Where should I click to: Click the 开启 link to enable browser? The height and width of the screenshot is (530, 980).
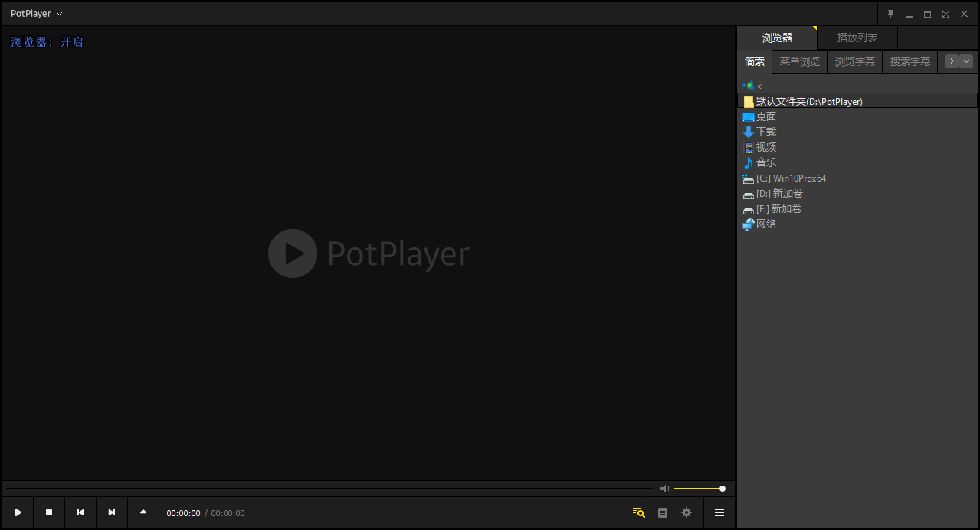[x=71, y=42]
